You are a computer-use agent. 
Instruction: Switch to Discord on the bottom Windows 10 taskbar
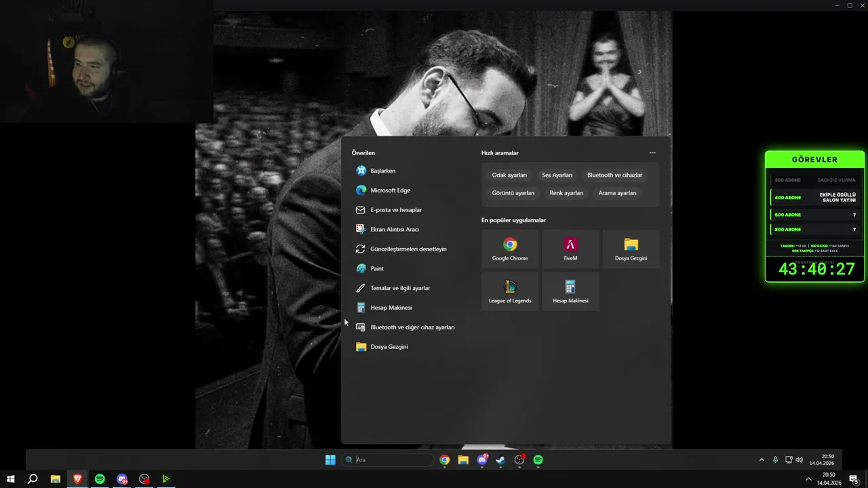122,479
